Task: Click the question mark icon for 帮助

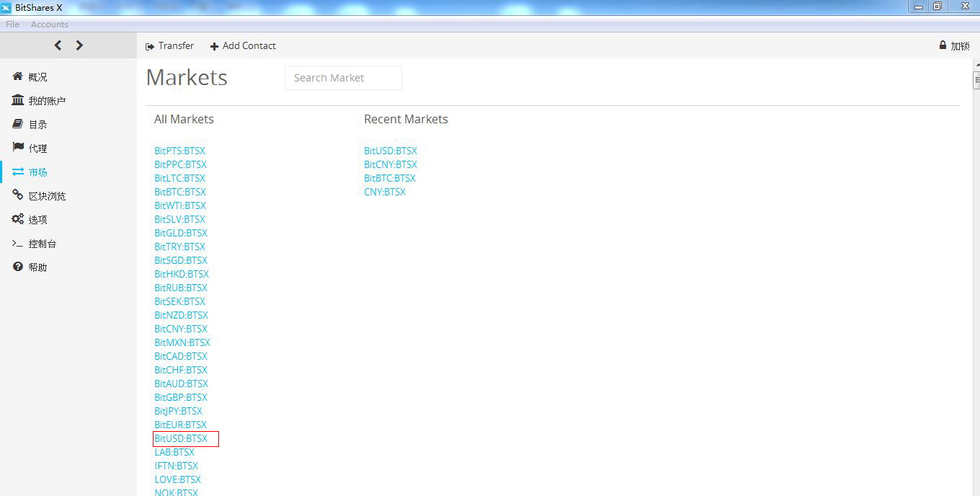Action: [x=18, y=267]
